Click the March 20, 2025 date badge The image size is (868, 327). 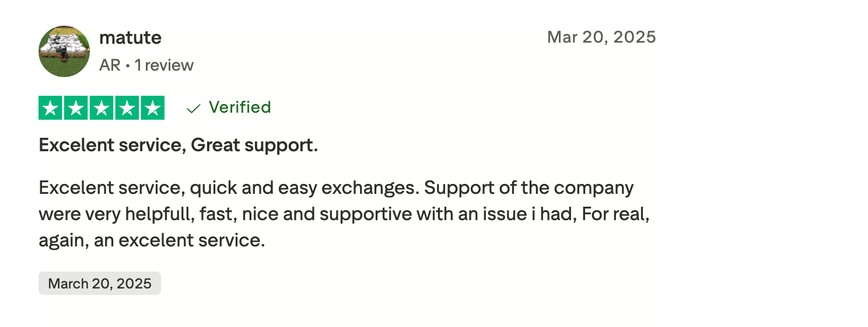(100, 284)
